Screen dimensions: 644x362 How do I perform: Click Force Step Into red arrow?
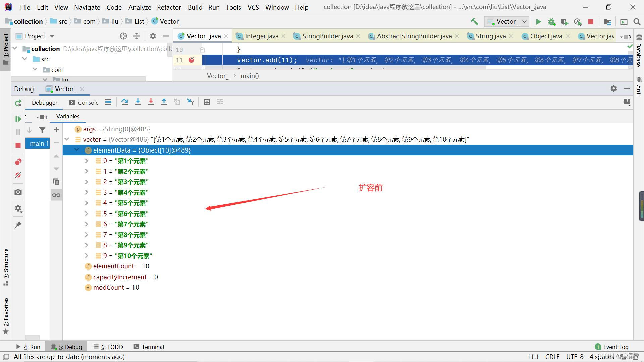click(x=151, y=102)
